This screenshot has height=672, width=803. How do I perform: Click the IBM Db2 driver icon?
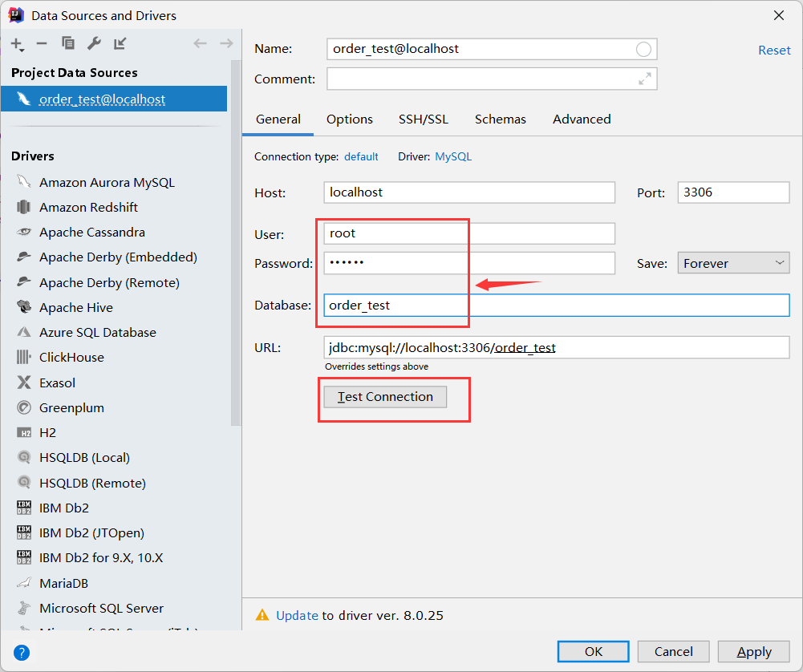pyautogui.click(x=23, y=508)
